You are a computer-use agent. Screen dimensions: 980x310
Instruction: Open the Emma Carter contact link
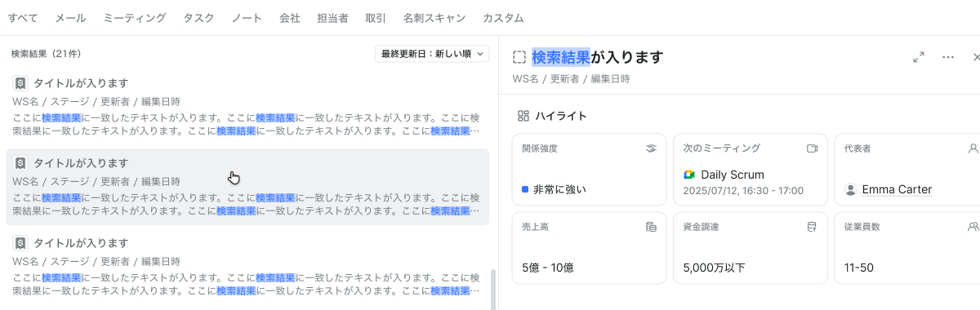point(897,189)
